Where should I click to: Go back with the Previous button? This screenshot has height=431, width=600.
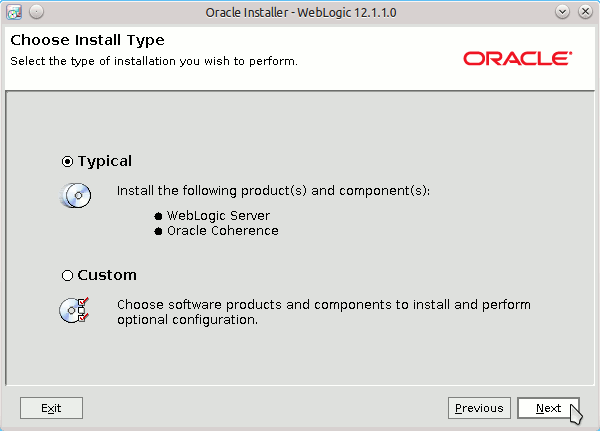point(479,408)
